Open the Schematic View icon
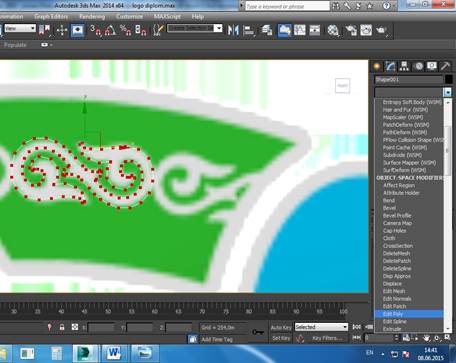 [x=315, y=31]
